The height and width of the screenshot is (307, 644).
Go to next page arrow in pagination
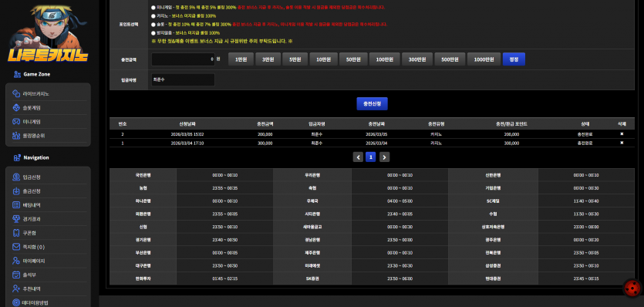pyautogui.click(x=384, y=157)
